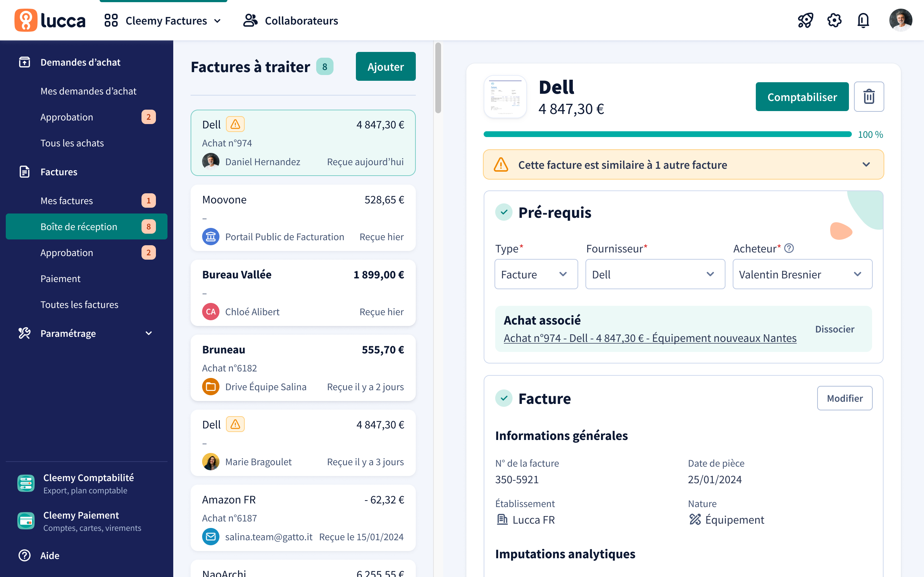Expand the similar invoice warning banner
This screenshot has height=577, width=924.
pyautogui.click(x=683, y=165)
